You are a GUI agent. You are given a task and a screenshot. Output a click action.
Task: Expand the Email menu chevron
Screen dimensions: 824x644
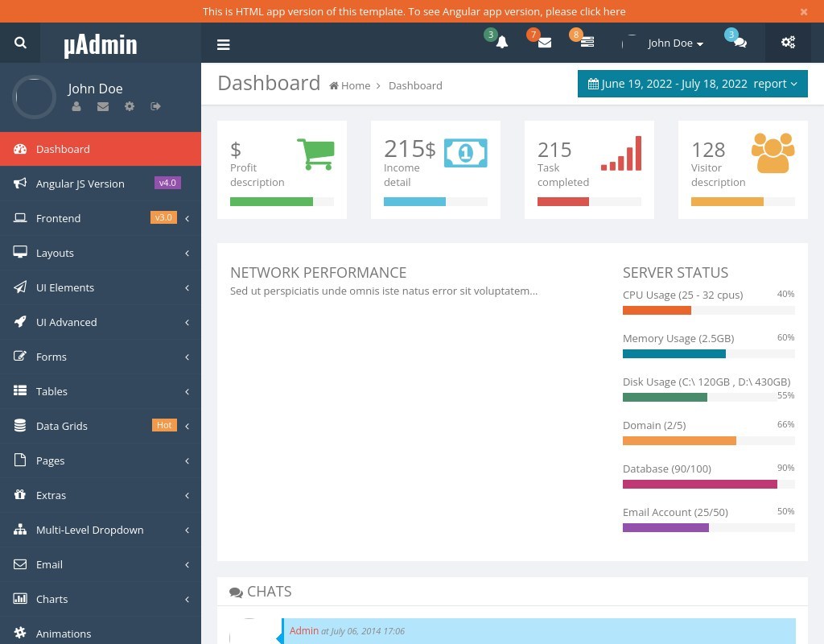tap(187, 564)
